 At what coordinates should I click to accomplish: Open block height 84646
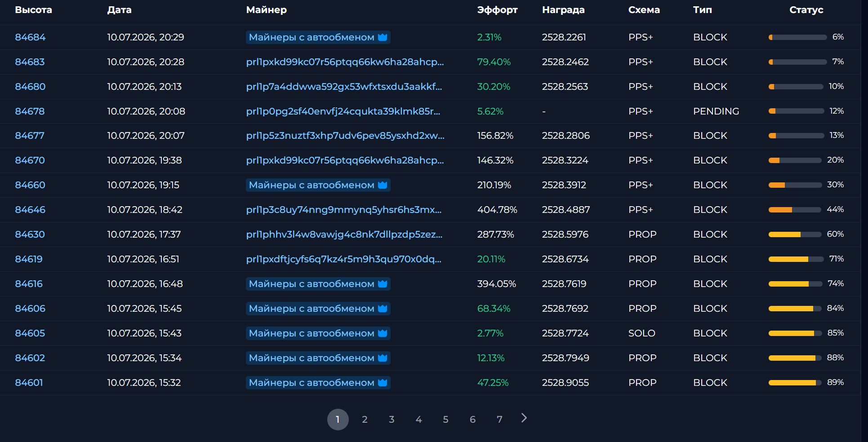tap(30, 210)
